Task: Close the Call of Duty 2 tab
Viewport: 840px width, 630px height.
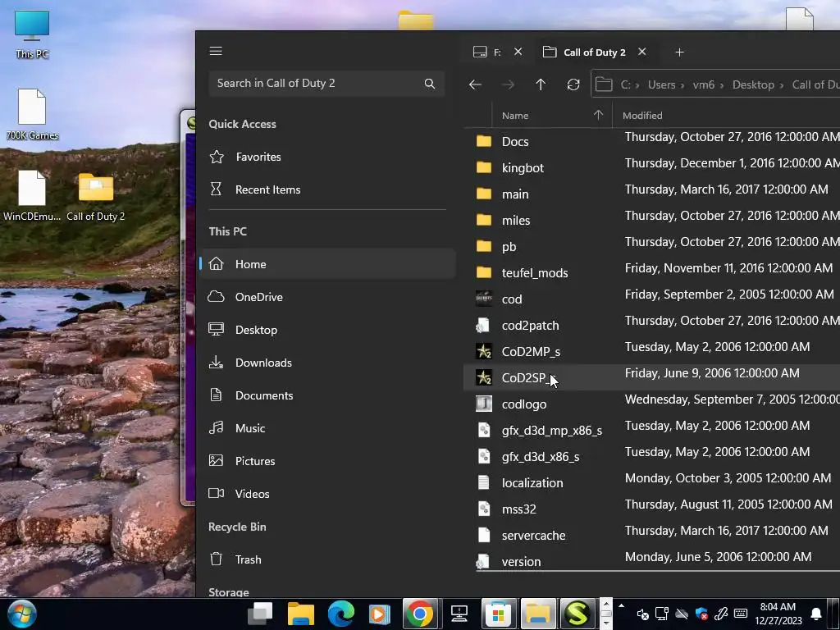Action: (x=641, y=52)
